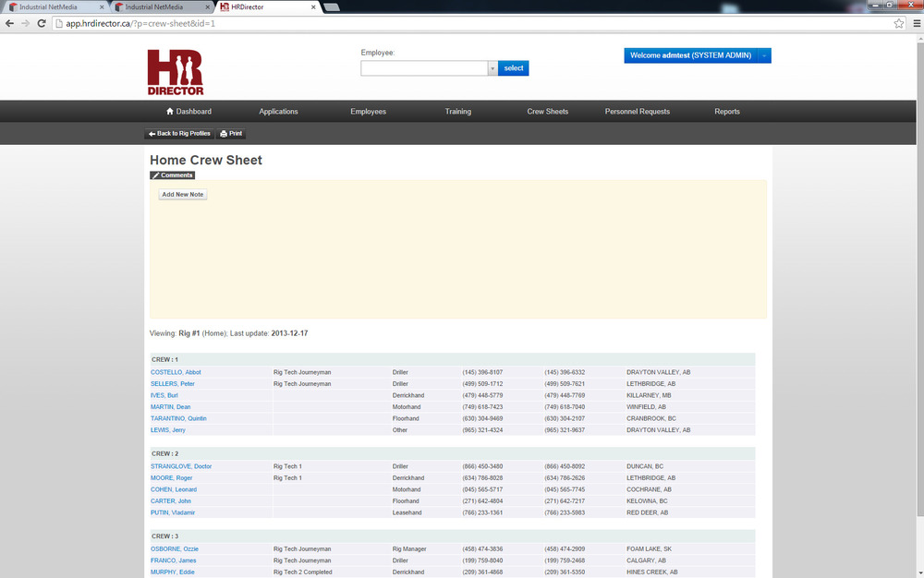
Task: Close the HRDirector browser tab
Action: click(313, 7)
